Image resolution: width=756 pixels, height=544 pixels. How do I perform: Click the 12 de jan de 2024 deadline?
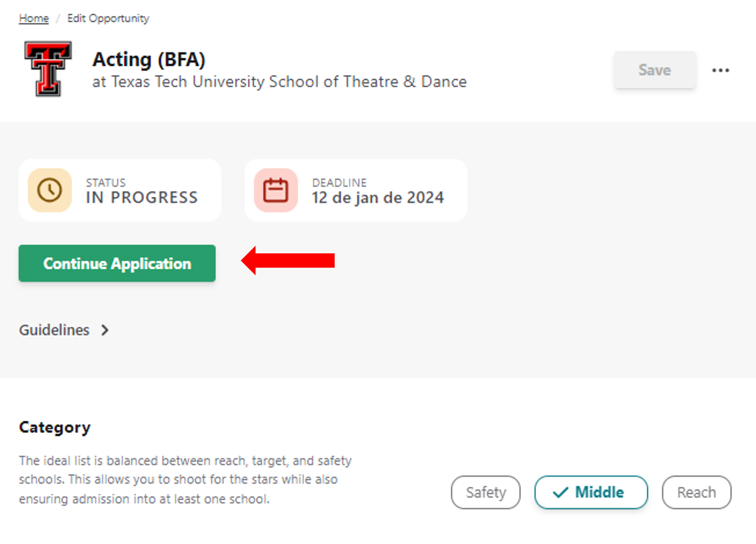[377, 197]
